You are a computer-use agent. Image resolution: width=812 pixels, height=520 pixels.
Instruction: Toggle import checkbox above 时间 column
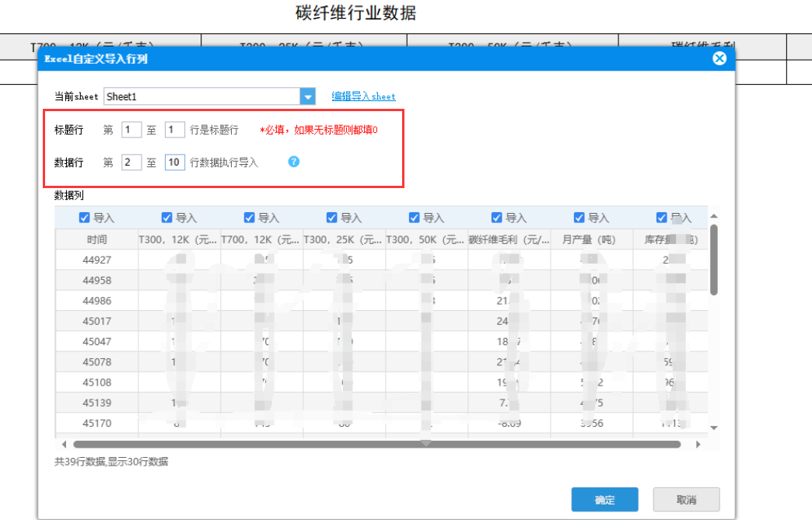85,218
